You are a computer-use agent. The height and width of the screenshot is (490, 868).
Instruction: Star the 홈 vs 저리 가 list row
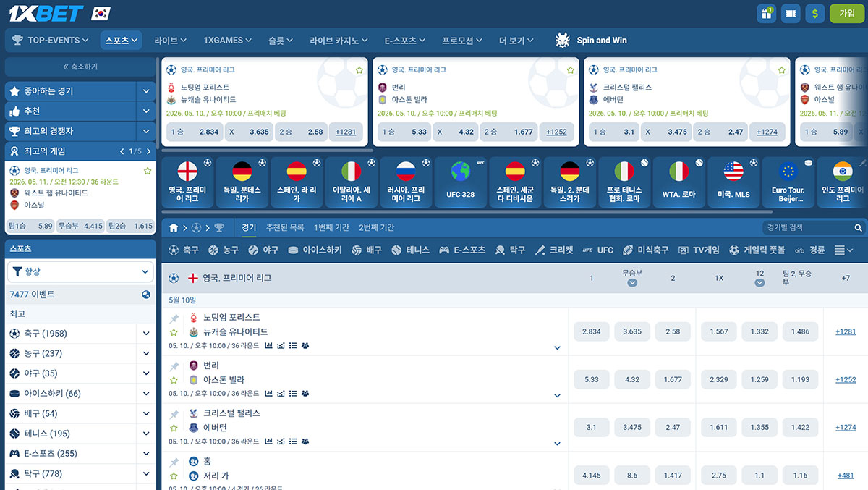pyautogui.click(x=174, y=476)
